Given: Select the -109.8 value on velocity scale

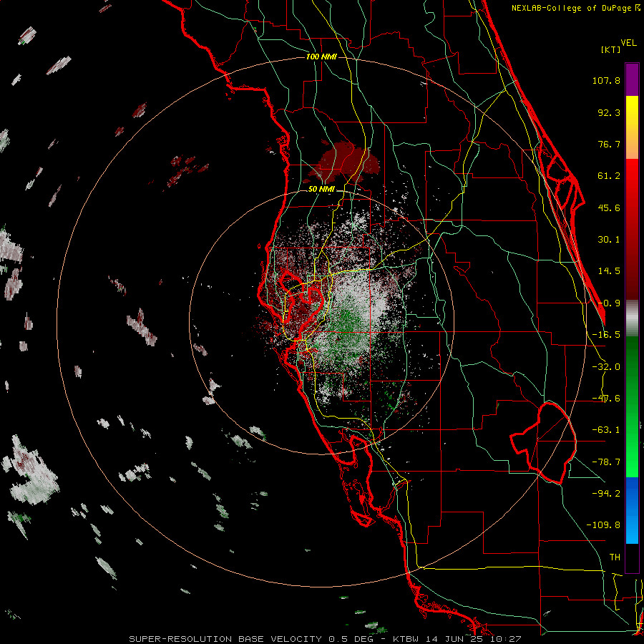Looking at the screenshot, I should 603,525.
